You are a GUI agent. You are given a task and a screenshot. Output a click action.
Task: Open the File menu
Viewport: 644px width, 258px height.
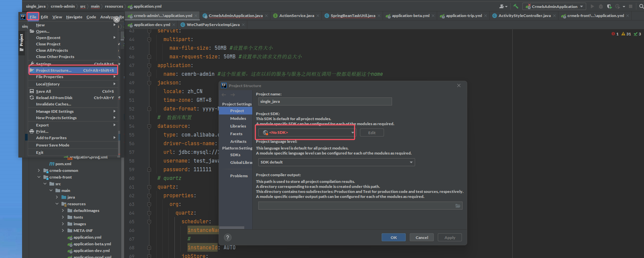pos(33,17)
